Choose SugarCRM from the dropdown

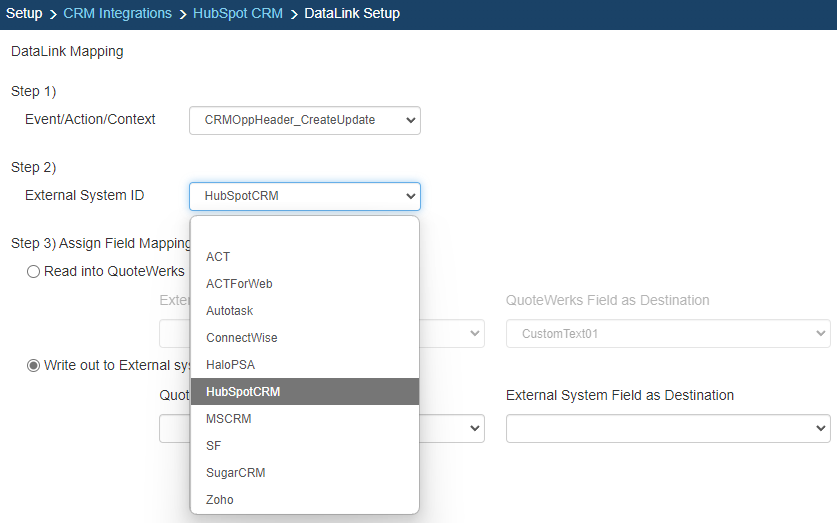[235, 473]
